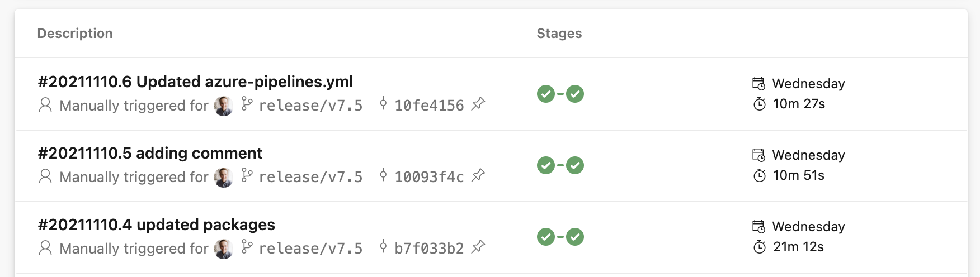Image resolution: width=980 pixels, height=277 pixels.
Task: Click commit hash 10fe4156
Action: [429, 106]
